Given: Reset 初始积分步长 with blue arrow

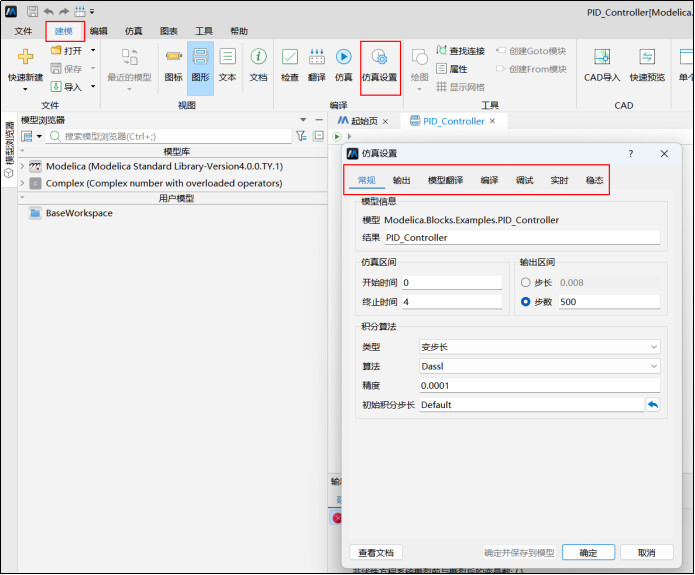Looking at the screenshot, I should coord(652,404).
